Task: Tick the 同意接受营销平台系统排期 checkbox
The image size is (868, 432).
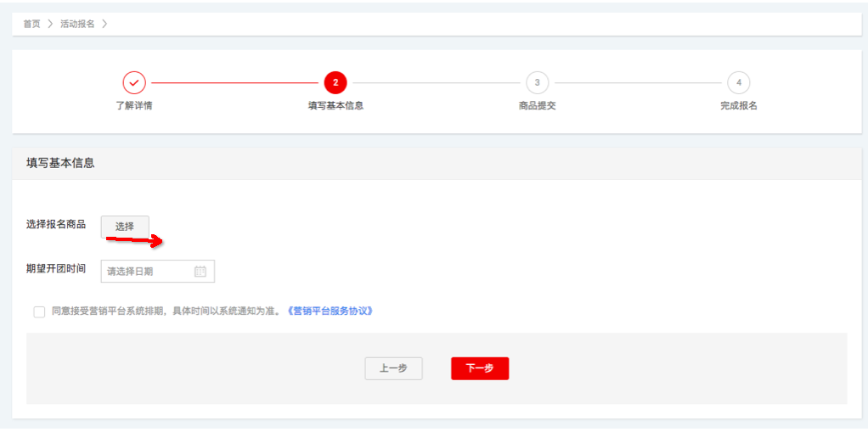Action: [39, 311]
